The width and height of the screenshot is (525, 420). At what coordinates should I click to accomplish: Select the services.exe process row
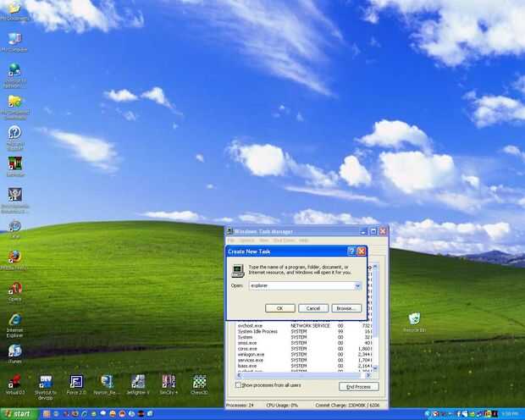[304, 360]
